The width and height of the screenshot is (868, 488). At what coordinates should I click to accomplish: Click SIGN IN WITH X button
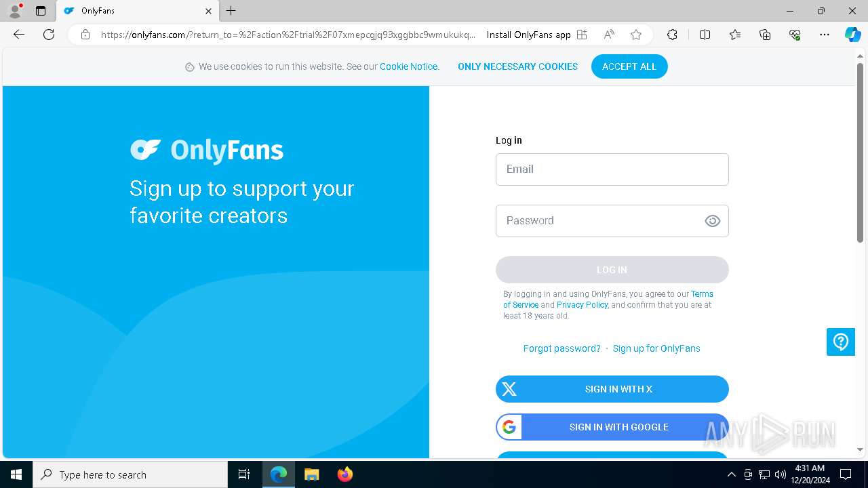612,389
